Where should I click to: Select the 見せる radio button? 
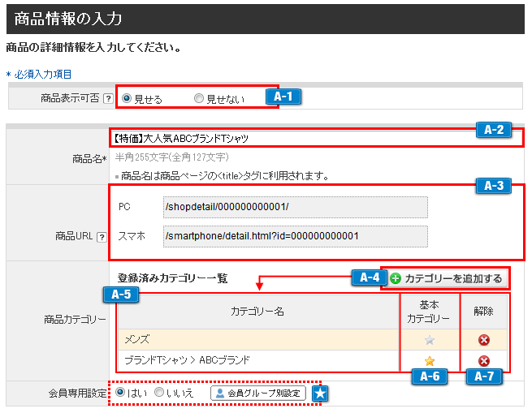[127, 99]
